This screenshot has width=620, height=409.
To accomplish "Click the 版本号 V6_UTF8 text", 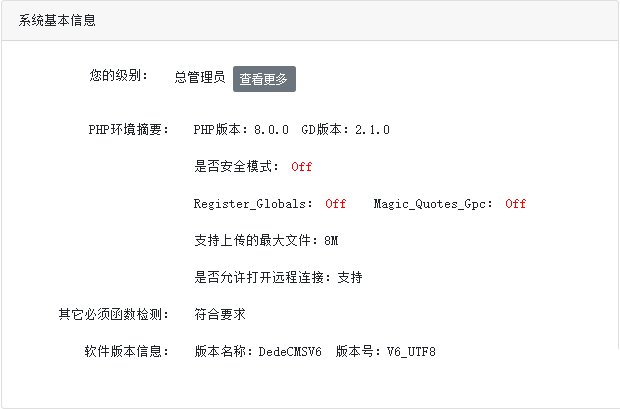I will pyautogui.click(x=385, y=352).
